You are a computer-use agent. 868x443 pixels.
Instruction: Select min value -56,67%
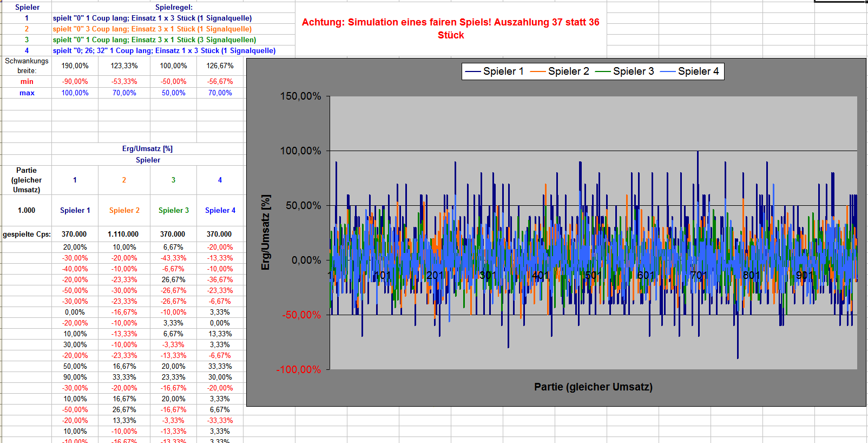[220, 81]
